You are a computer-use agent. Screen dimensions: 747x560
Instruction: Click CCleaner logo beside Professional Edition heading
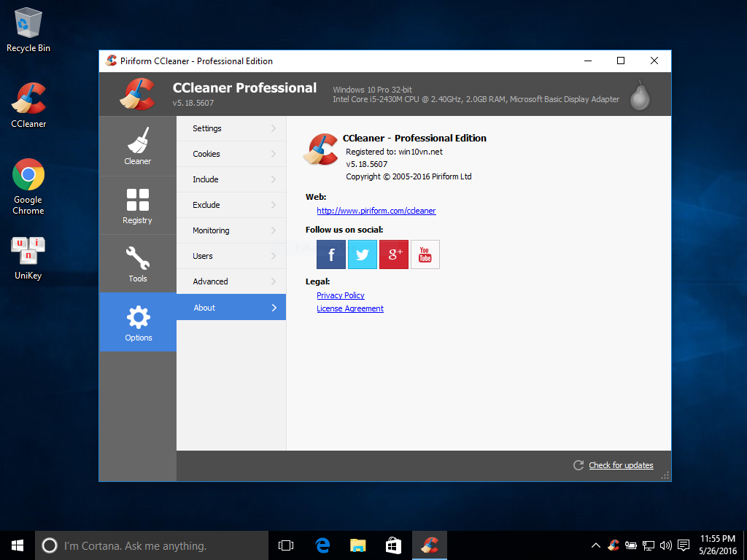(x=321, y=149)
